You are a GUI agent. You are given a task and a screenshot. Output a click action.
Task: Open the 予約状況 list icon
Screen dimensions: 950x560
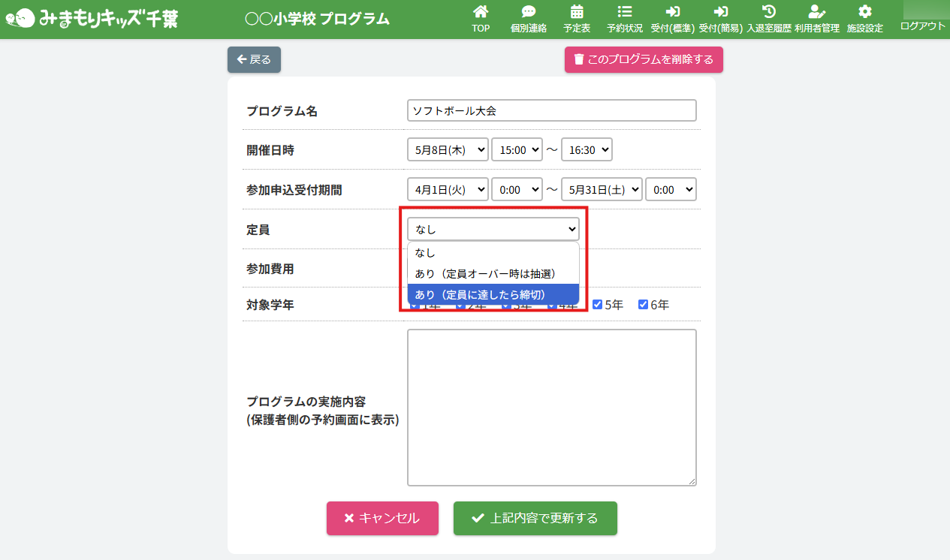pos(624,12)
